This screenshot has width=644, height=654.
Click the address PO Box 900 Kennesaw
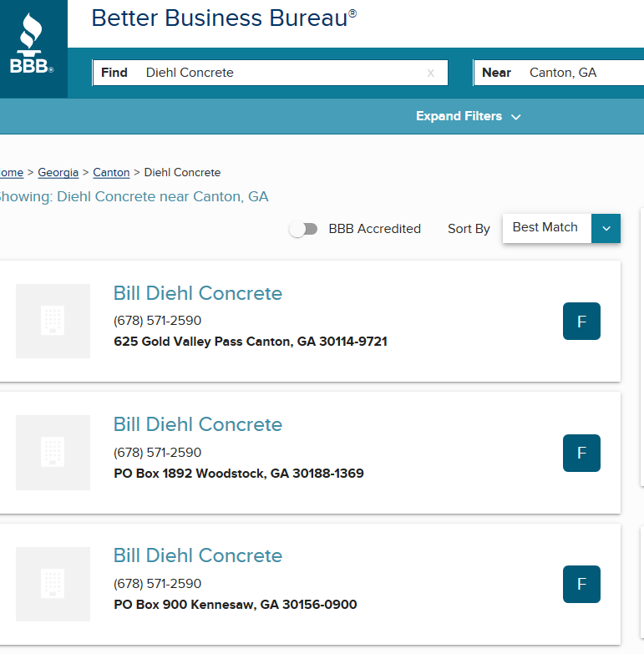click(236, 605)
